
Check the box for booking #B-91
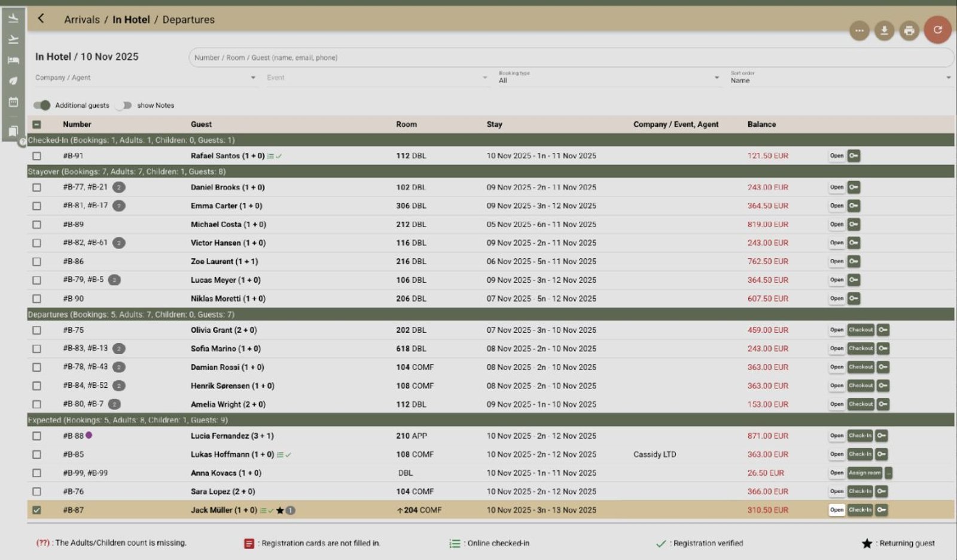[36, 156]
